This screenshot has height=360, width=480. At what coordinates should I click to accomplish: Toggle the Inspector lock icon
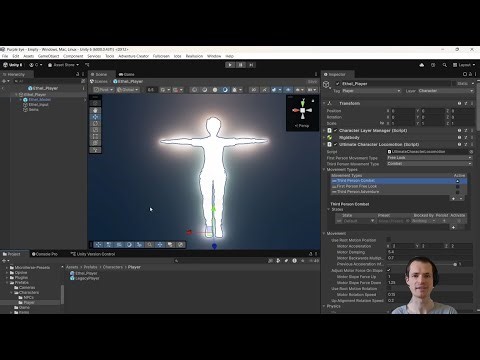[x=470, y=74]
